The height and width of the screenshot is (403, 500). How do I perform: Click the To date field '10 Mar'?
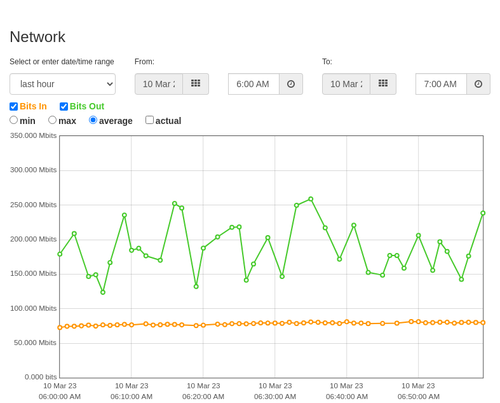(x=346, y=84)
